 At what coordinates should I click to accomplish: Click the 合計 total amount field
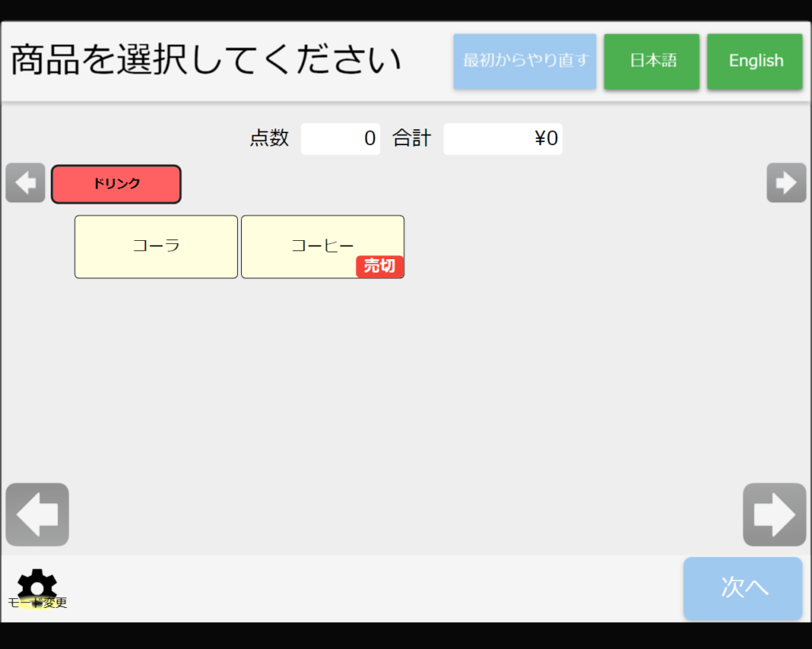[x=503, y=139]
